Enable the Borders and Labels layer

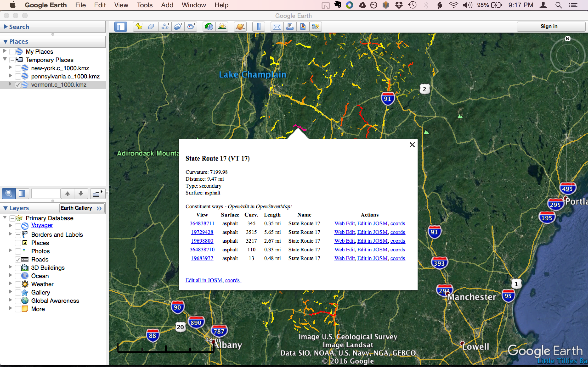[x=17, y=234]
